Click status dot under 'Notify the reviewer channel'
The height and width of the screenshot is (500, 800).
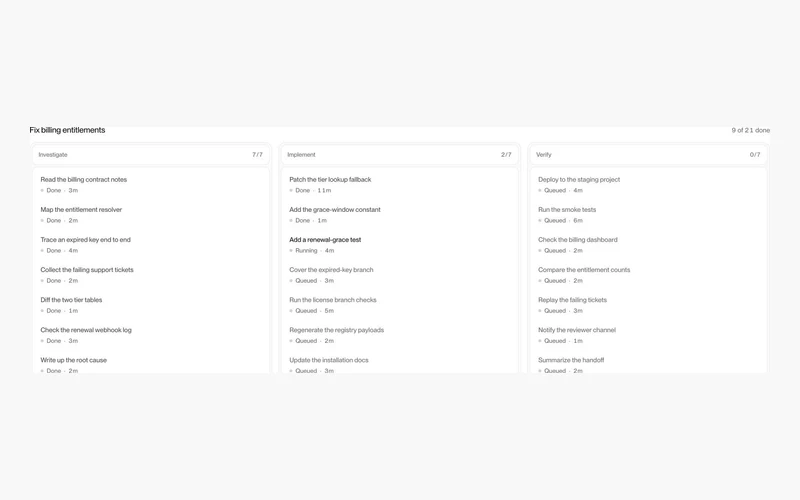click(540, 341)
